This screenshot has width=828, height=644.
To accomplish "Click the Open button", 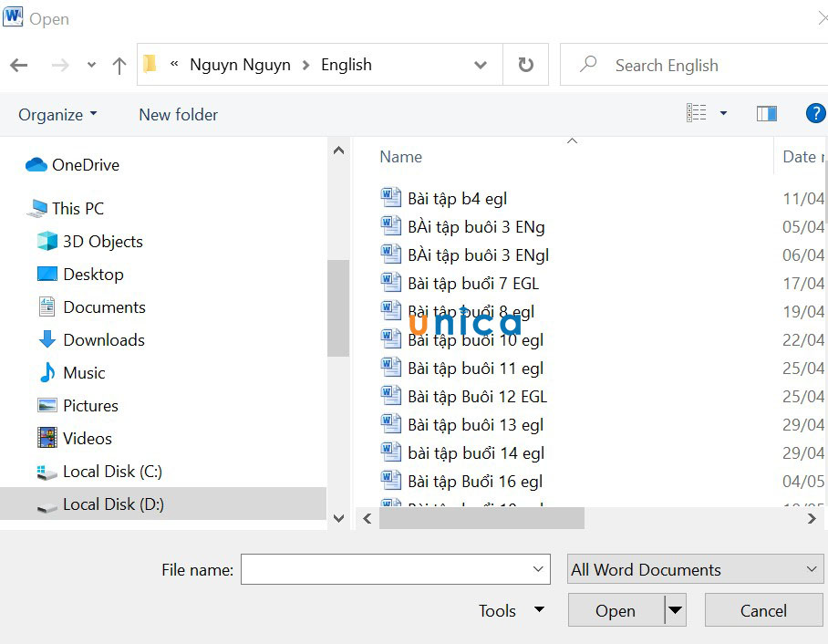I will click(x=615, y=610).
